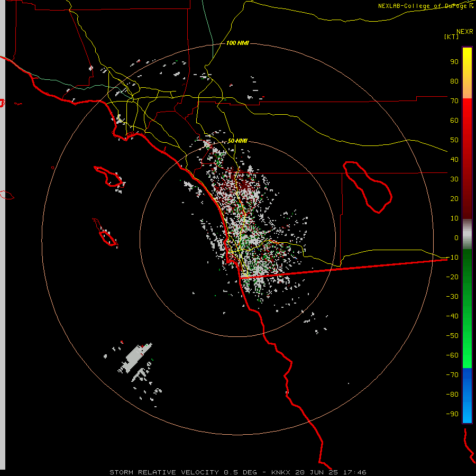Select the 100 NMI range ring label
Viewport: 476px width, 476px height.
(x=237, y=43)
